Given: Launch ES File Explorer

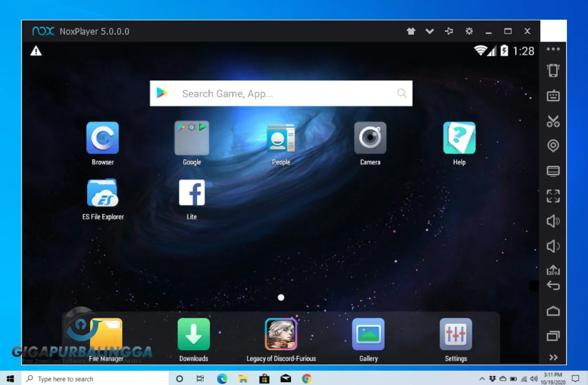Looking at the screenshot, I should (x=103, y=193).
